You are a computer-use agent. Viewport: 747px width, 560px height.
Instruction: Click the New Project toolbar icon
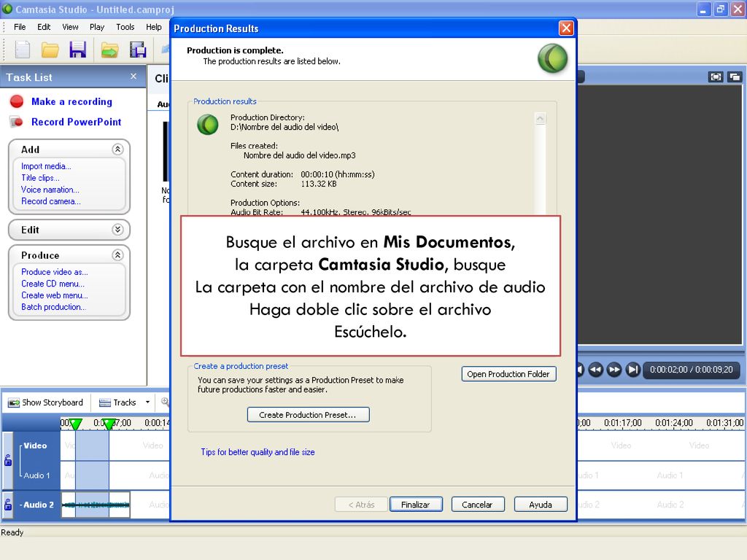tap(23, 50)
